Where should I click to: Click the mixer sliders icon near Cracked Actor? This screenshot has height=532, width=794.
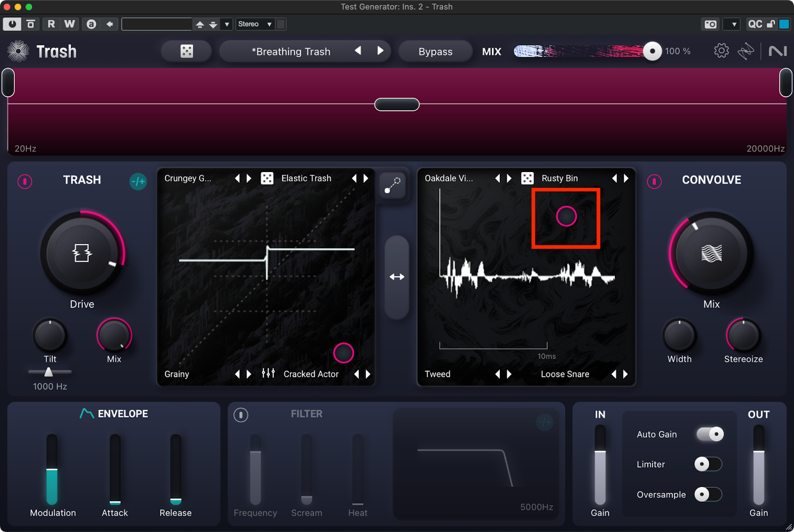(268, 373)
